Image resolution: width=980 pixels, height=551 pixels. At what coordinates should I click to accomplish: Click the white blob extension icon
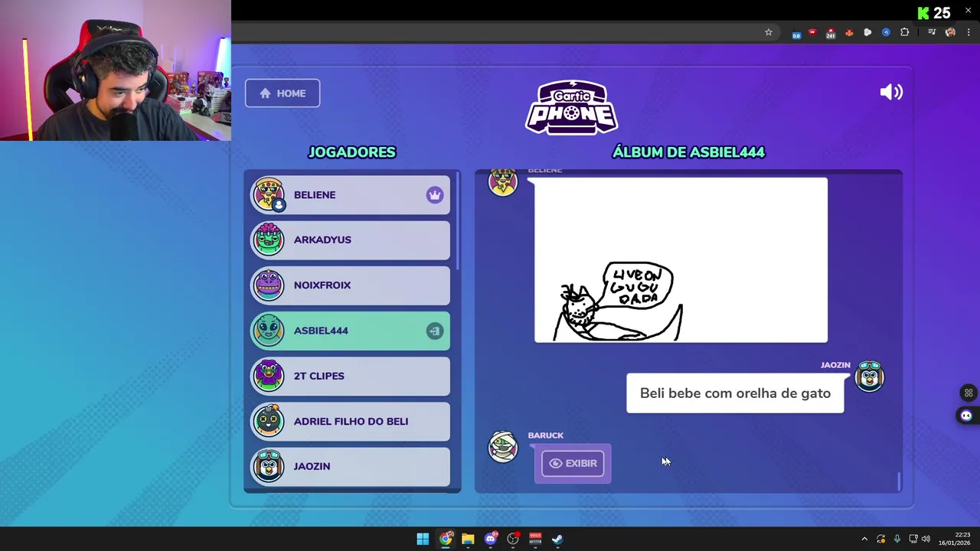pos(867,32)
